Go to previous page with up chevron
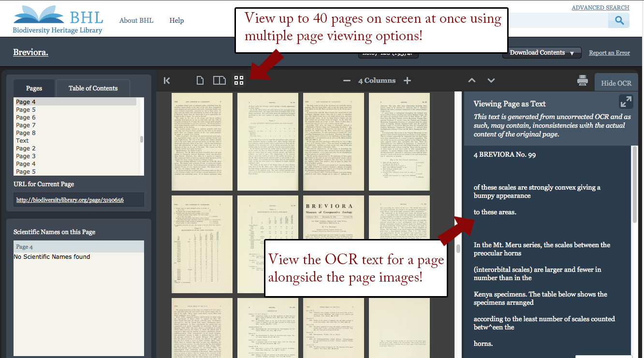This screenshot has height=358, width=644. 472,81
